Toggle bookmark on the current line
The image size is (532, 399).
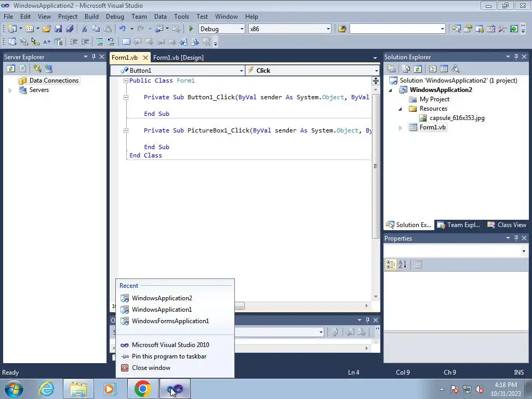[126, 42]
